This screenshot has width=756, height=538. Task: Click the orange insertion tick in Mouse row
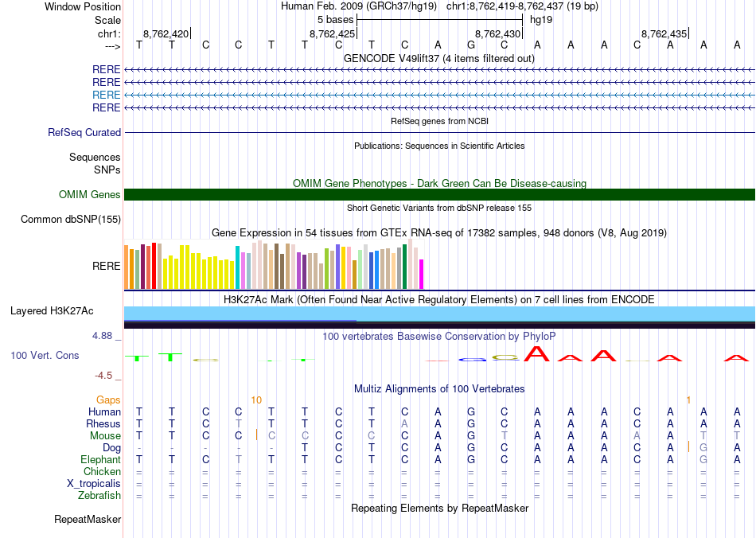[256, 435]
